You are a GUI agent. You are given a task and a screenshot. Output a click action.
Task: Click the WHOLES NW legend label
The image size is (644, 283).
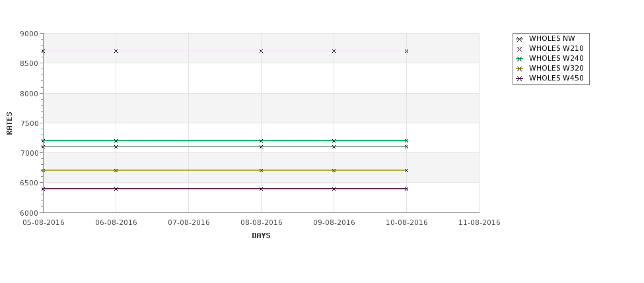552,38
